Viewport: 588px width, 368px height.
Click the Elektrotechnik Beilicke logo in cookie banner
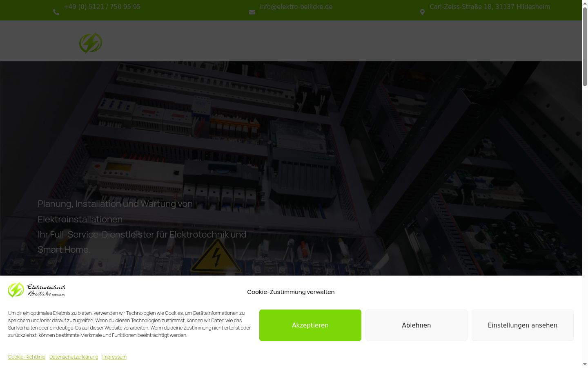click(37, 290)
